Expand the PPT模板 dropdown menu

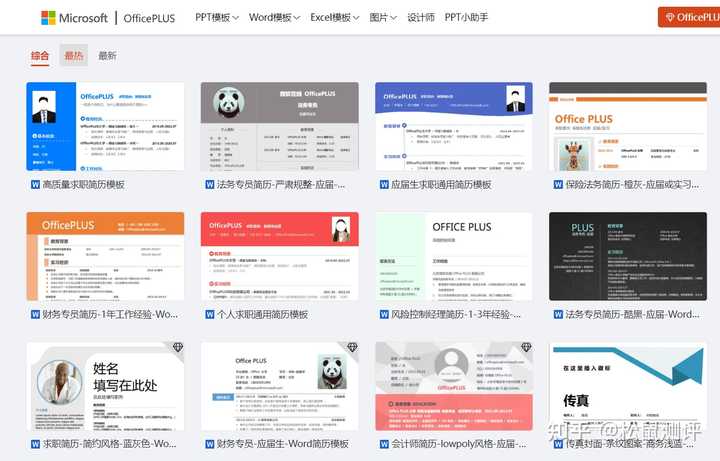point(217,17)
